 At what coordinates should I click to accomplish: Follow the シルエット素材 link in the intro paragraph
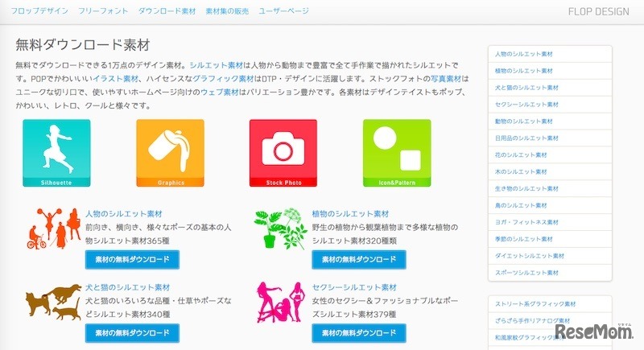(217, 65)
